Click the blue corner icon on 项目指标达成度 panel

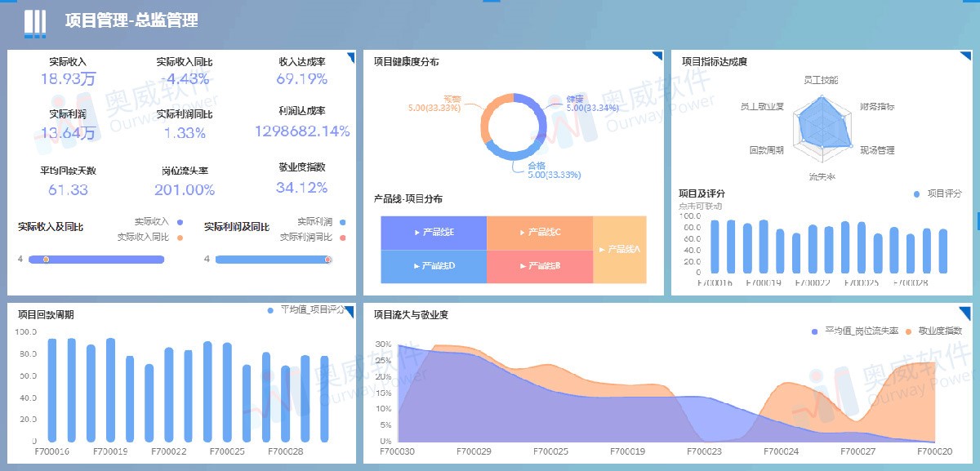969,56
